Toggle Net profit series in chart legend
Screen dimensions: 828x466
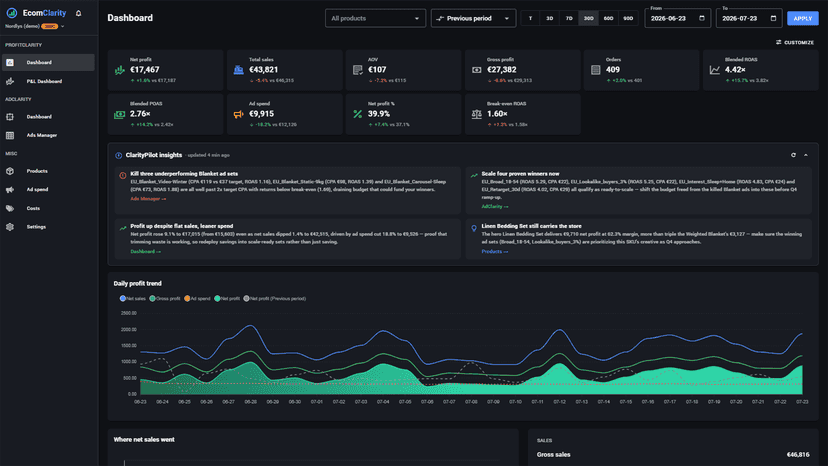click(x=227, y=299)
